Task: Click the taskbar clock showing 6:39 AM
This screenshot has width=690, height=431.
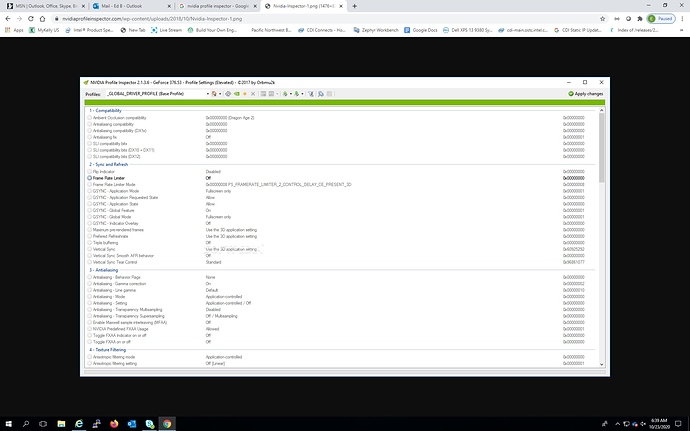Action: 659,424
